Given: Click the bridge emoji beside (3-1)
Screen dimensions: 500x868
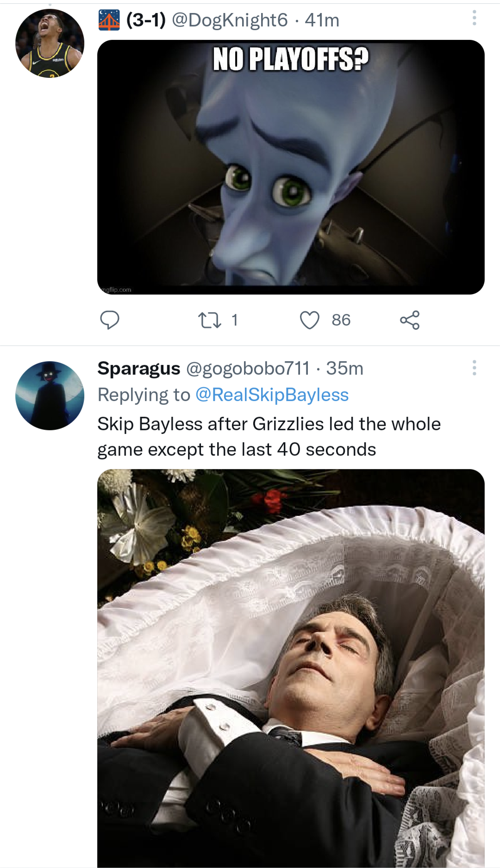Looking at the screenshot, I should coord(109,20).
